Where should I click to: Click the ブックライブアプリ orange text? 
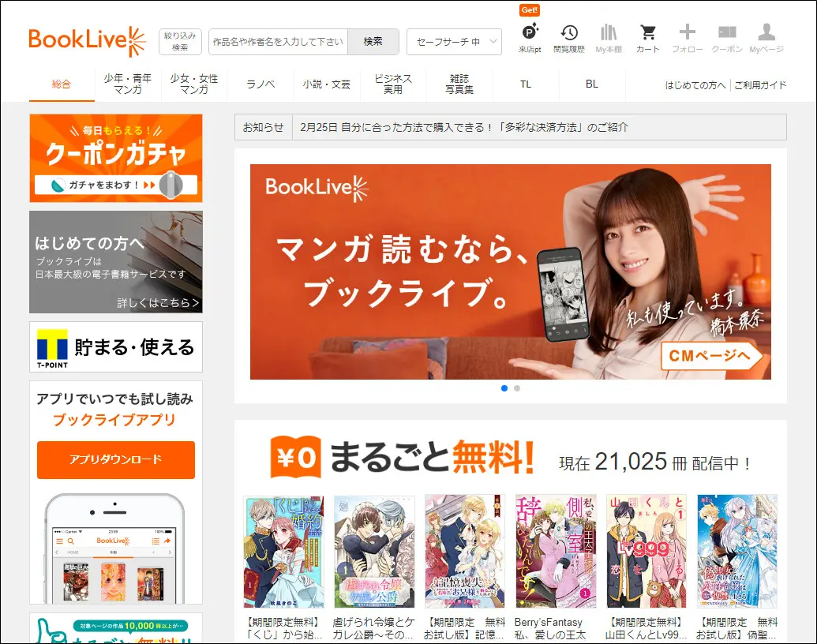(114, 419)
